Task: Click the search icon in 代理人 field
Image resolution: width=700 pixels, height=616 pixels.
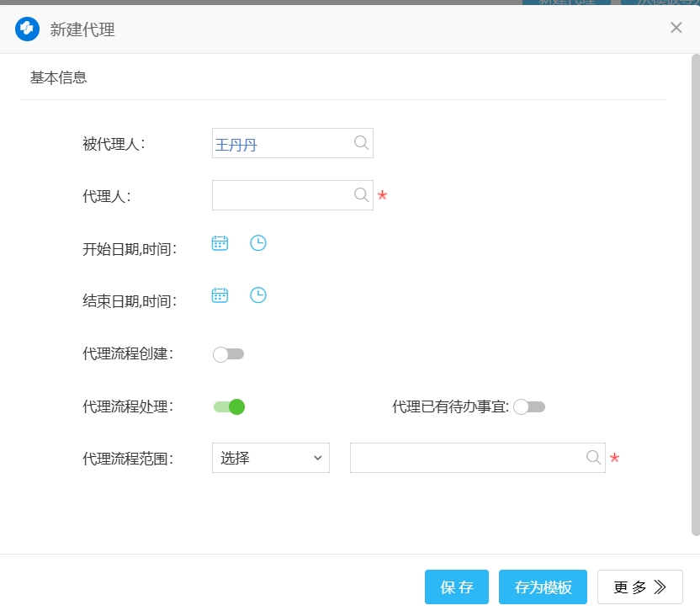Action: pos(361,195)
